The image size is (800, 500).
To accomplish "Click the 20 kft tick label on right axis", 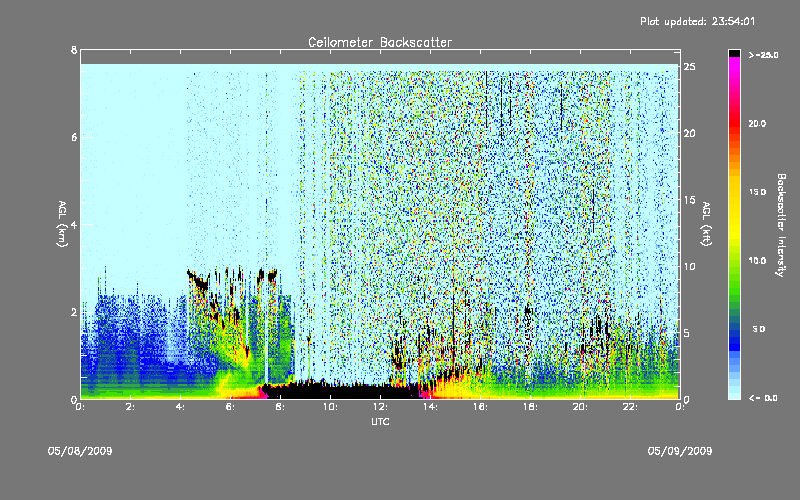I will click(x=689, y=133).
